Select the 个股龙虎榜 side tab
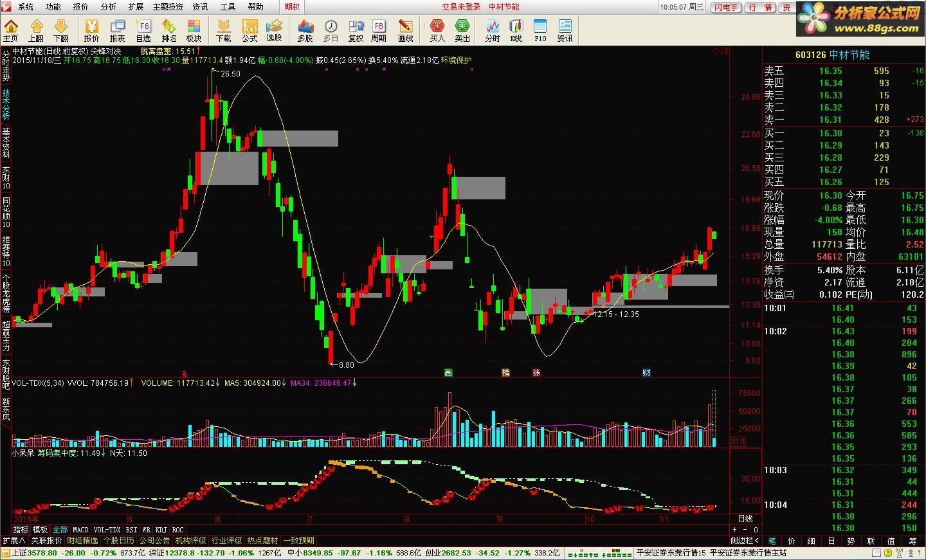The height and width of the screenshot is (560, 926). coord(6,293)
